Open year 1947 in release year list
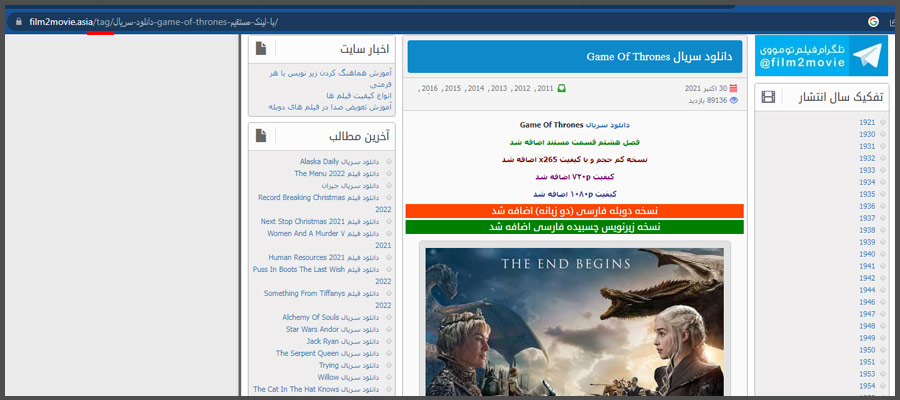The width and height of the screenshot is (900, 400). 867,314
